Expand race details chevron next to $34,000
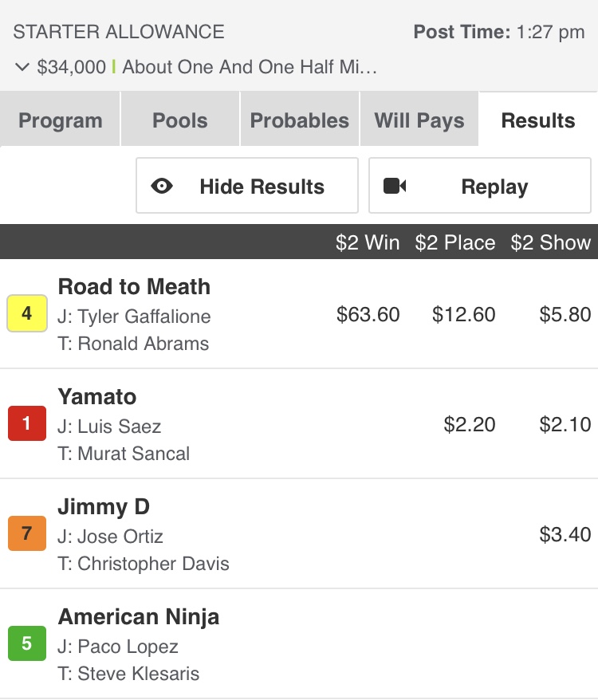Image resolution: width=598 pixels, height=700 pixels. pyautogui.click(x=22, y=68)
